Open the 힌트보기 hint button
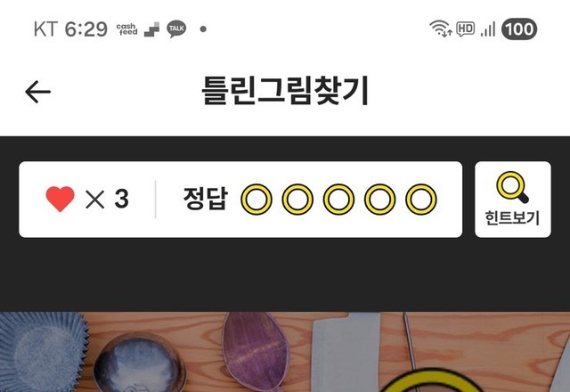 (x=513, y=200)
